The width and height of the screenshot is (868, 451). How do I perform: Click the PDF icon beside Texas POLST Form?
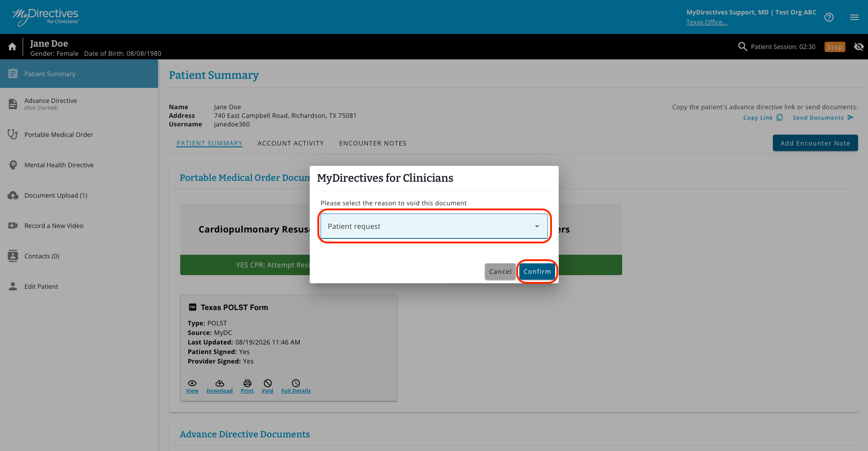[x=192, y=307]
